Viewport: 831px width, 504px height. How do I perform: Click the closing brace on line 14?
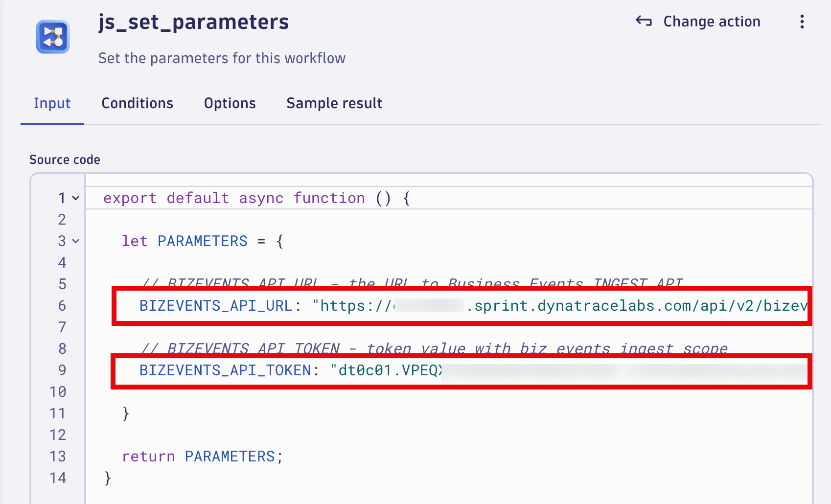coord(108,478)
